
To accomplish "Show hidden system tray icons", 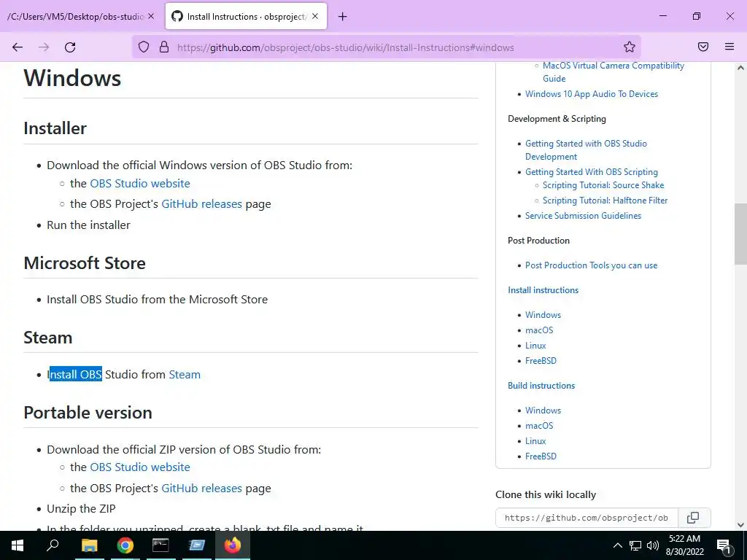I will coord(617,545).
